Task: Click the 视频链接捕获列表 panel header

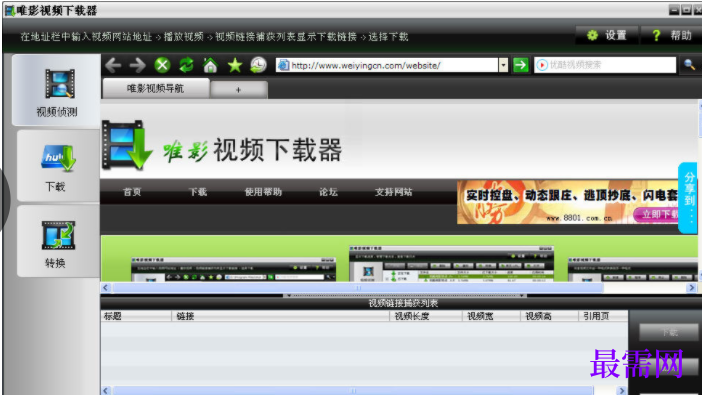Action: point(403,303)
